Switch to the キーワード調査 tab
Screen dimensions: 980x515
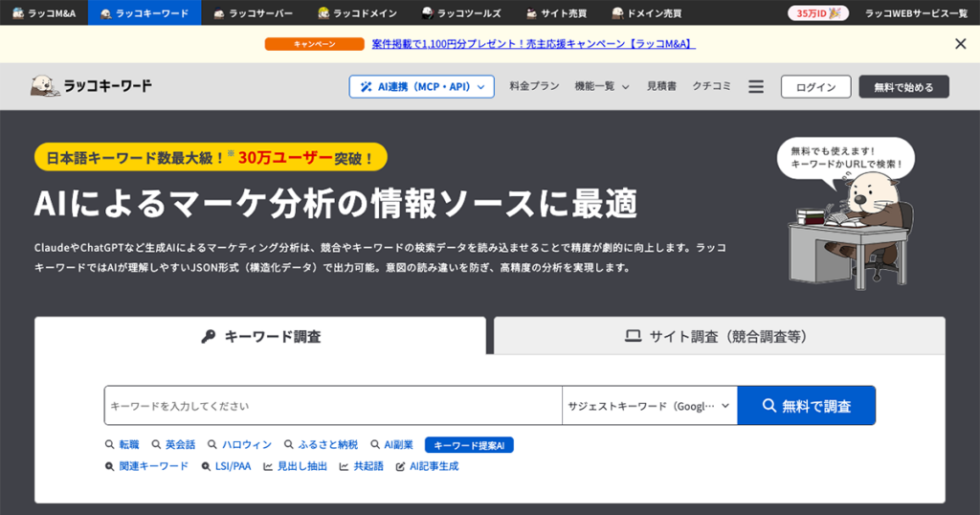[260, 336]
